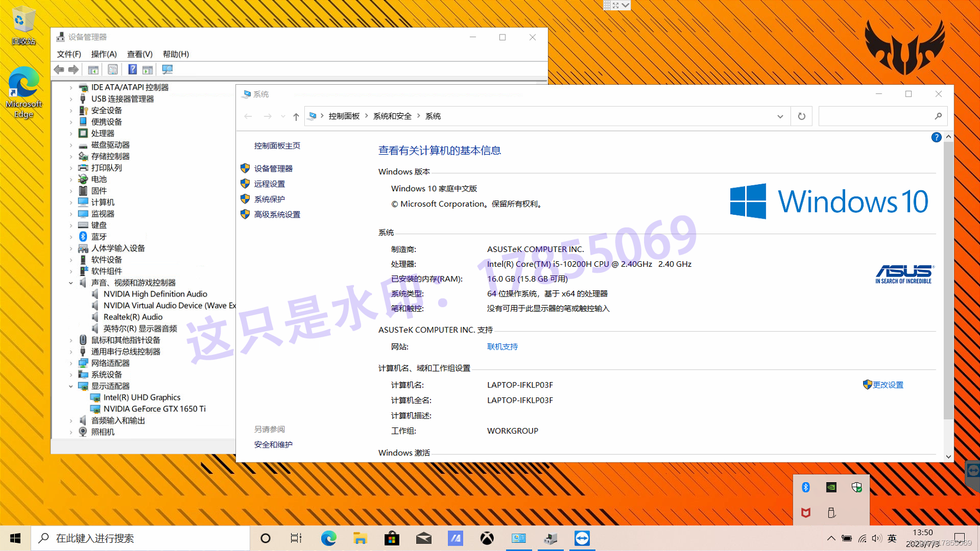The height and width of the screenshot is (551, 980).
Task: Open the 查看(V) menu in Device Manager
Action: [140, 54]
